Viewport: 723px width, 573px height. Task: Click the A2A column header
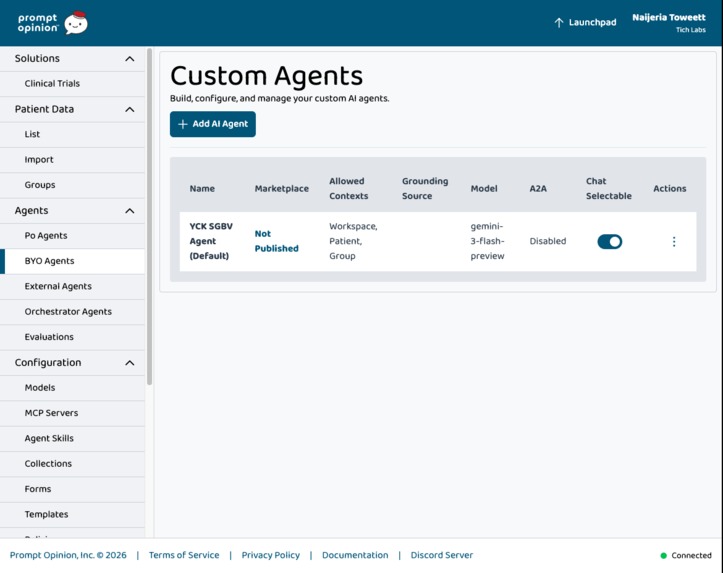538,189
